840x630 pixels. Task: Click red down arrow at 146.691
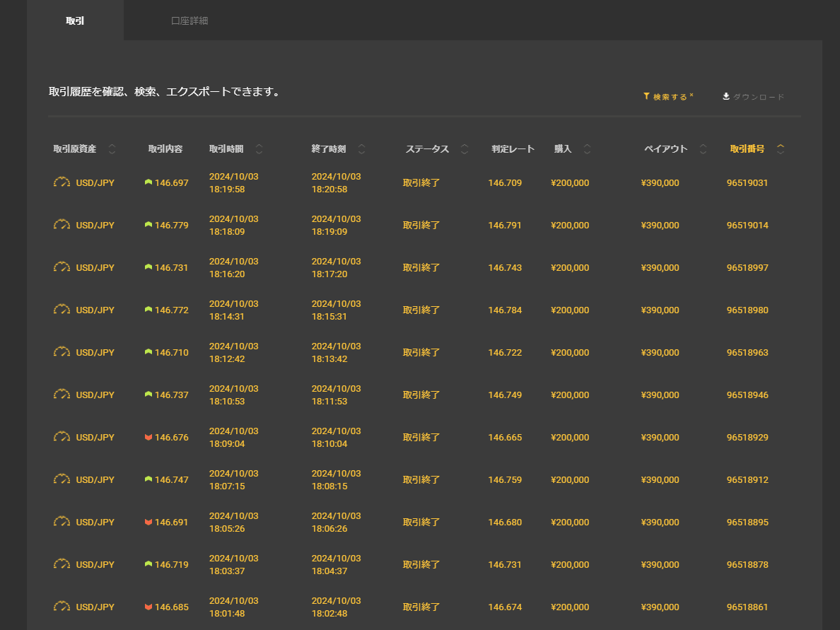(148, 523)
